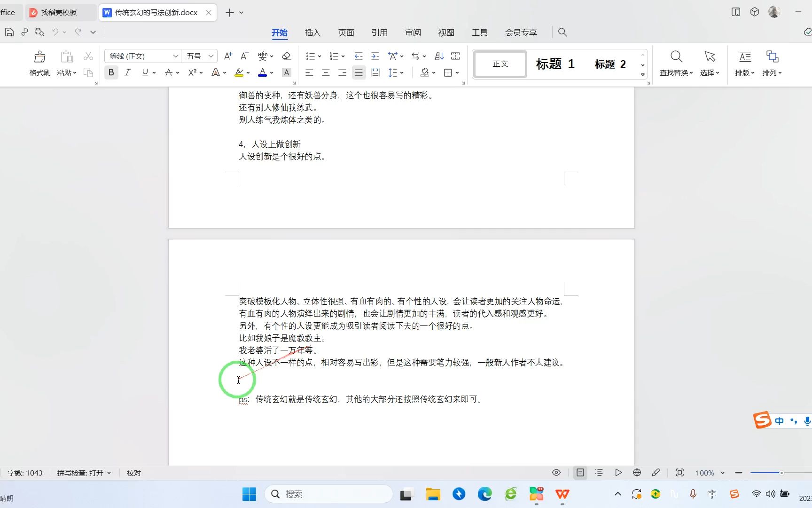The image size is (812, 508).
Task: Apply the Normal text style
Action: pyautogui.click(x=500, y=64)
